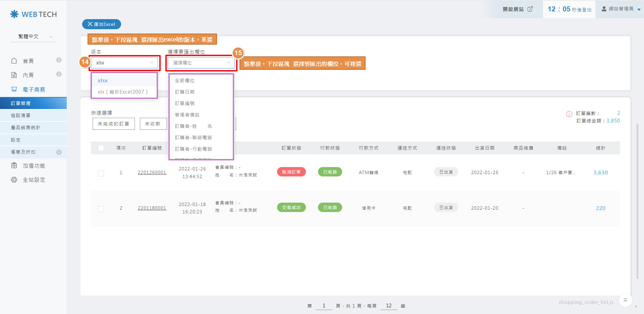Check the checkbox for order 2201180001
This screenshot has height=314, width=644.
click(x=101, y=209)
